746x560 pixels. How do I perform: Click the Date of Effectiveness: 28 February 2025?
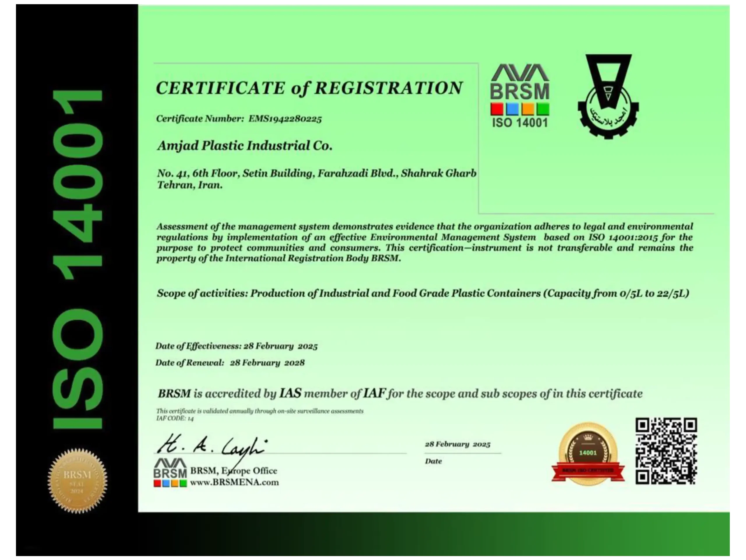pos(236,346)
